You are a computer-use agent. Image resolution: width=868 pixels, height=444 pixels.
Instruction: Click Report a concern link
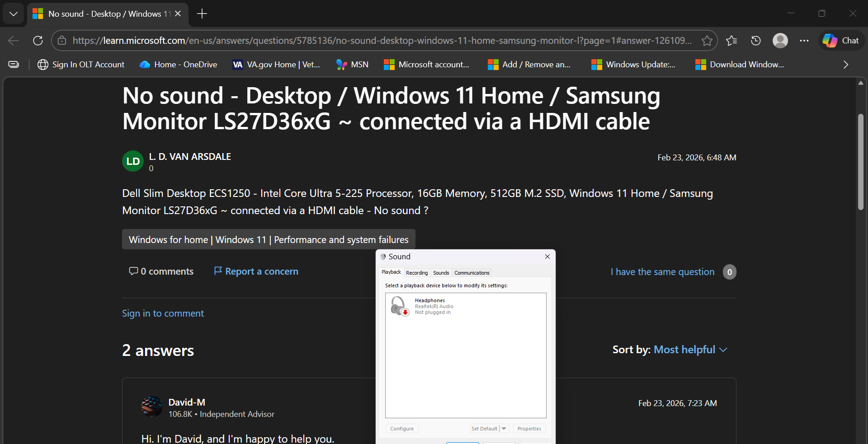256,271
